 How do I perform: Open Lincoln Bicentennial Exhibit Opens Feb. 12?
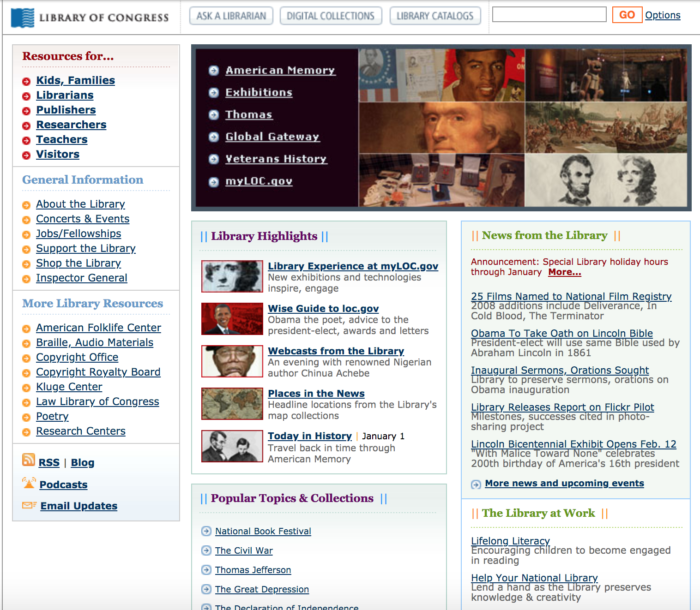coord(573,444)
